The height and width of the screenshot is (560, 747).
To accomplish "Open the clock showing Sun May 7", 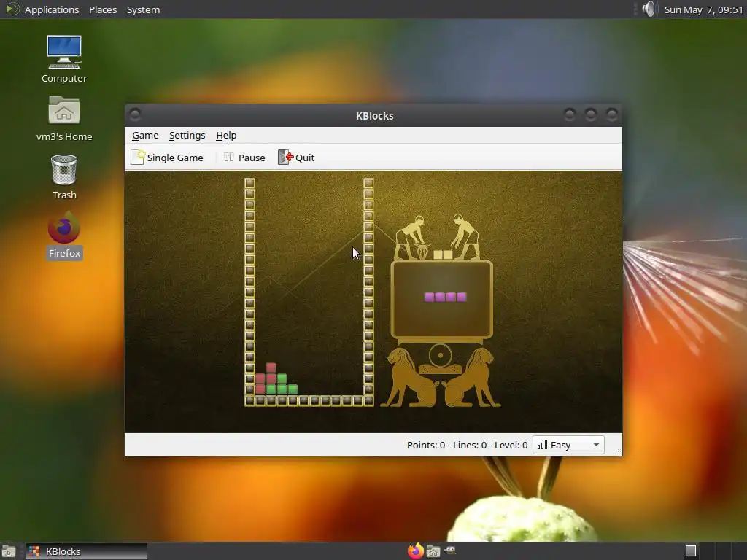I will click(704, 9).
